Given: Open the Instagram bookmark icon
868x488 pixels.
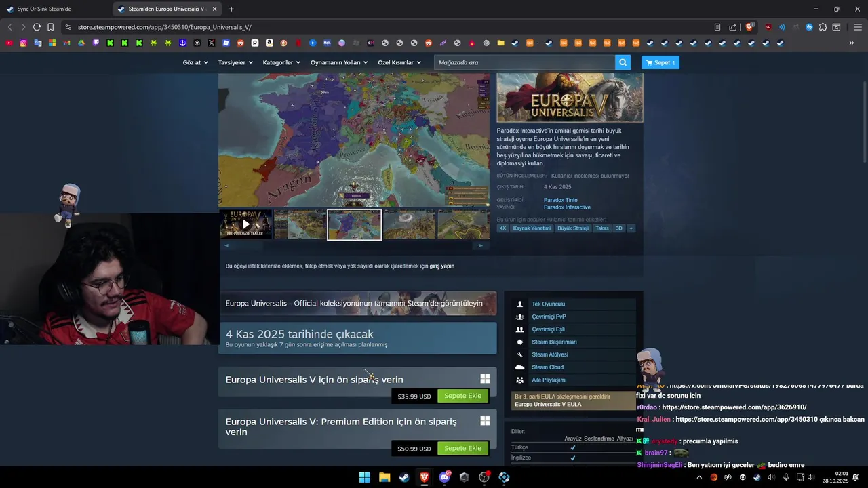Looking at the screenshot, I should pos(23,43).
